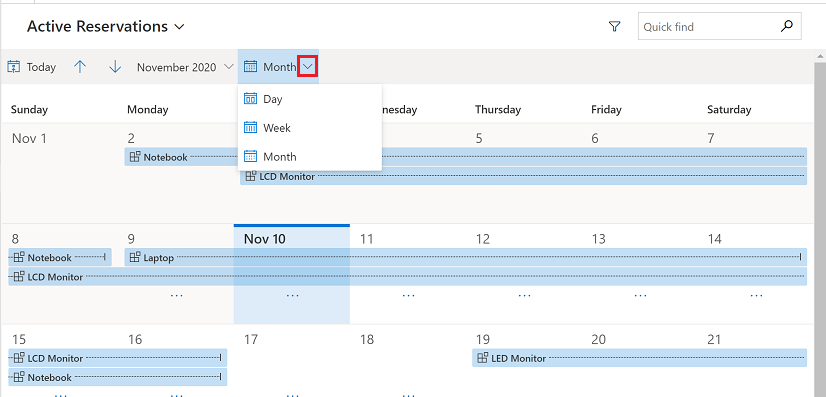Show more reservations on Nov 14
The width and height of the screenshot is (826, 397).
coord(756,296)
